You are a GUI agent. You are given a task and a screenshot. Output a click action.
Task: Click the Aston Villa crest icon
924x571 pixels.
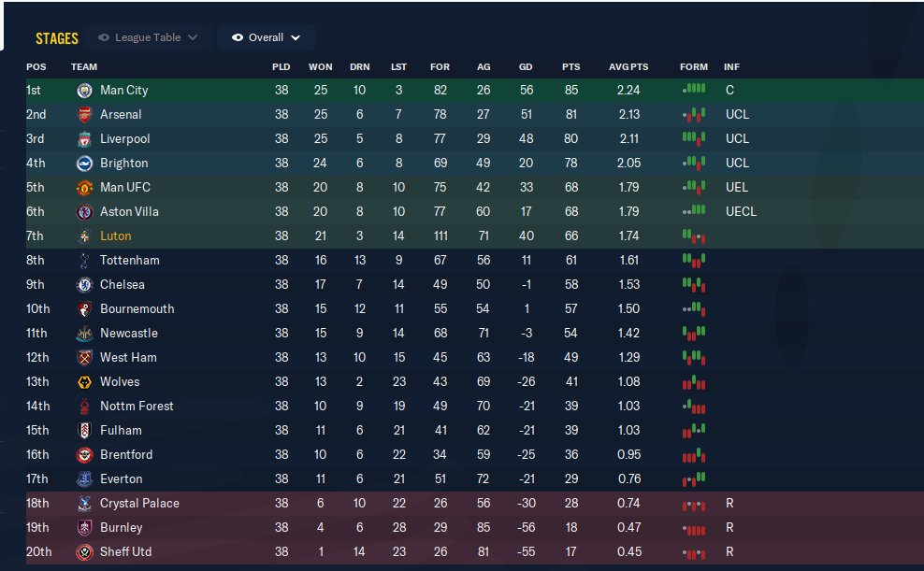tap(85, 212)
